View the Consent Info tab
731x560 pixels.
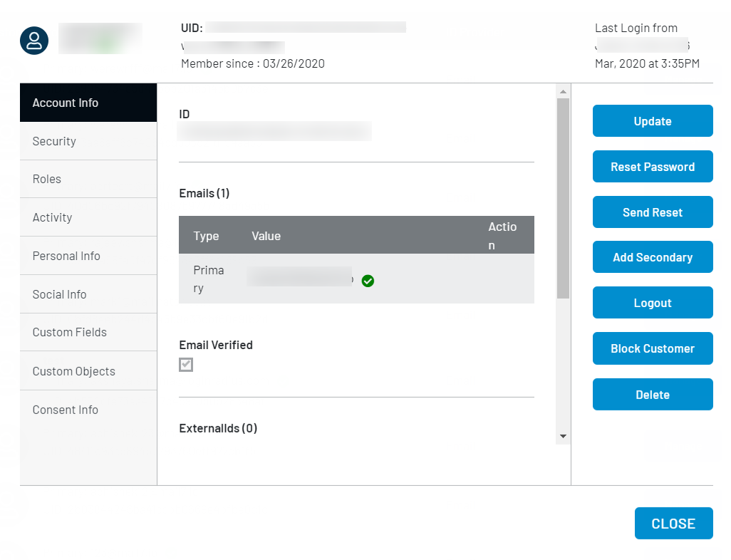click(x=65, y=409)
